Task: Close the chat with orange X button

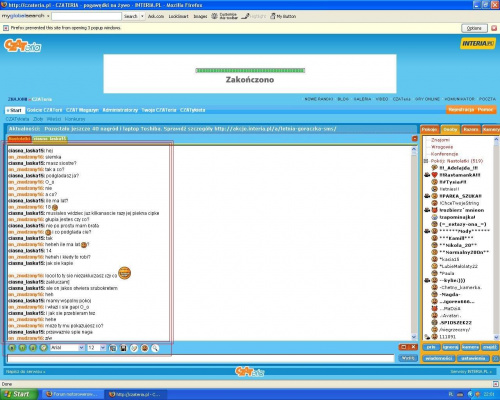Action: (x=413, y=347)
